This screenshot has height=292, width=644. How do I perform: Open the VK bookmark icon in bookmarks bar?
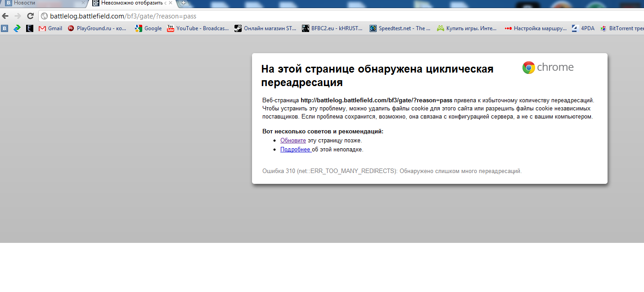pos(5,28)
